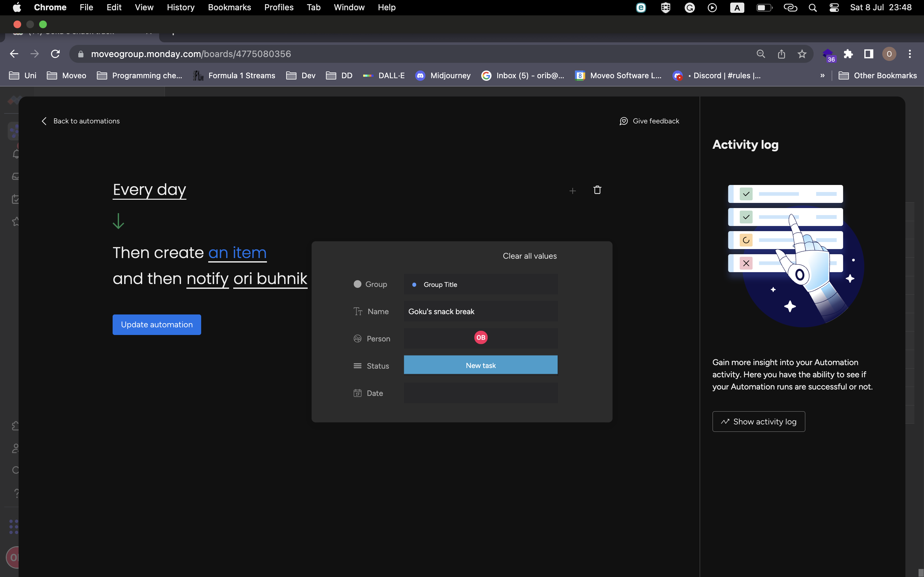Bookmark this page with the star icon

coord(802,54)
